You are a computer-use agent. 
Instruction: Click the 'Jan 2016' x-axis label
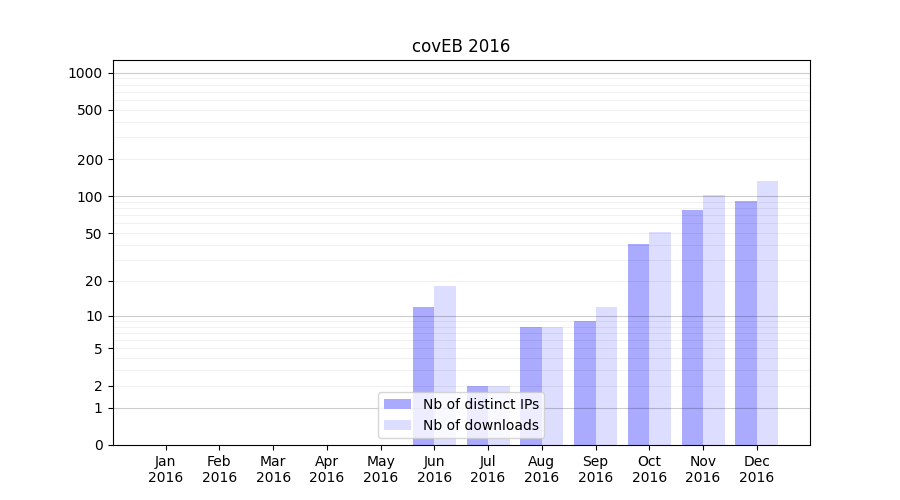[166, 469]
